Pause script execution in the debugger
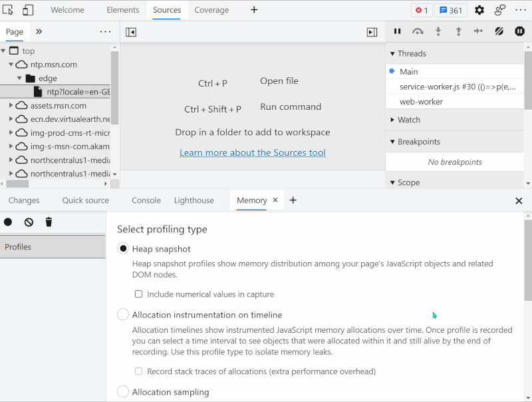532x402 pixels. pos(397,31)
